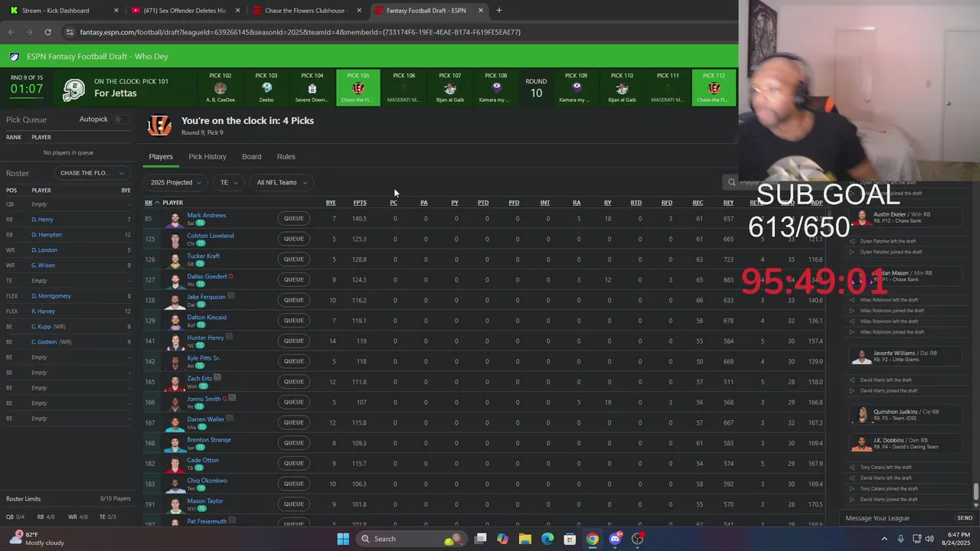980x551 pixels.
Task: Switch to the Board tab
Action: 252,157
